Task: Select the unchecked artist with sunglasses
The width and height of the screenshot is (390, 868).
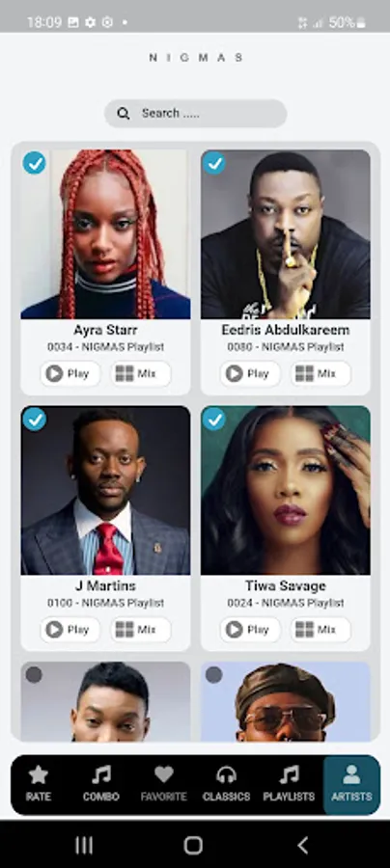Action: [214, 675]
